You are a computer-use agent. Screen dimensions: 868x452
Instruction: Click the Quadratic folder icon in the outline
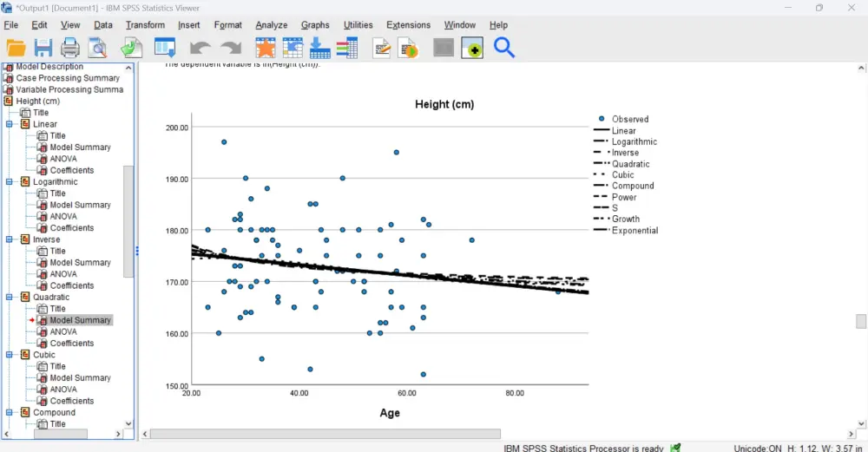[25, 297]
